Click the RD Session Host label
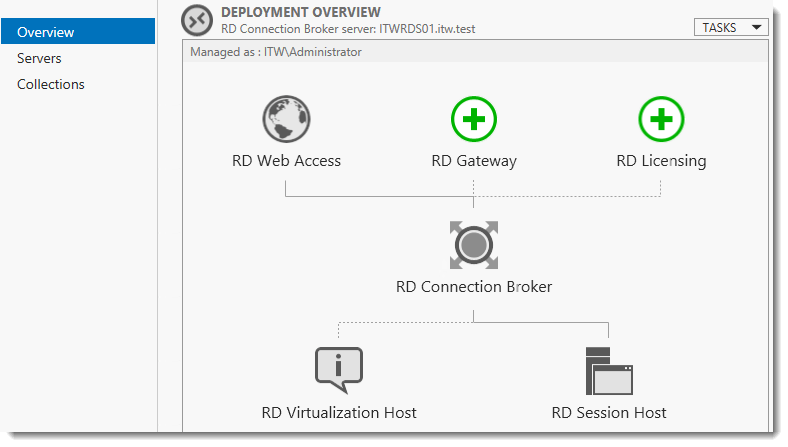 609,413
